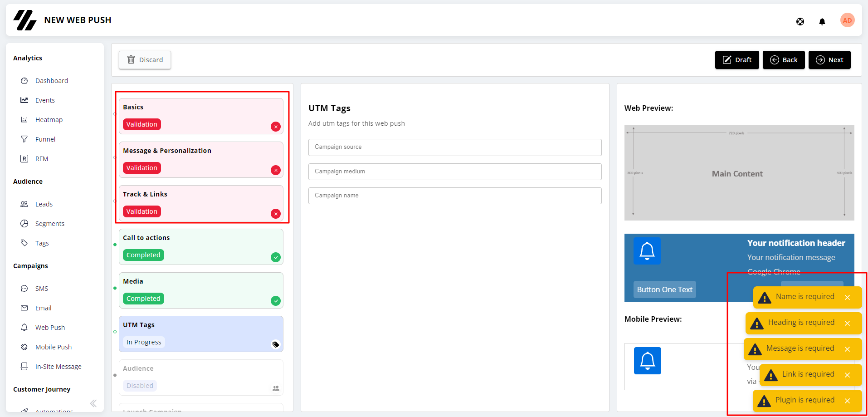Select the UTM Tags step
The image size is (868, 417).
pos(201,334)
